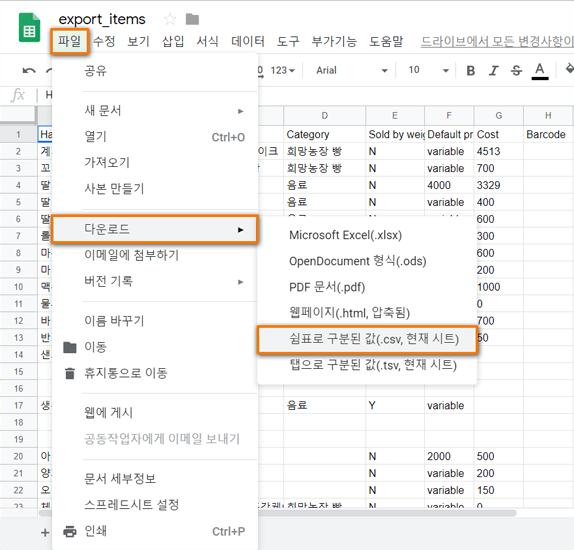Select 이메일에 첨부하기 menu entry
Viewport: 574px width, 550px height.
point(155,255)
